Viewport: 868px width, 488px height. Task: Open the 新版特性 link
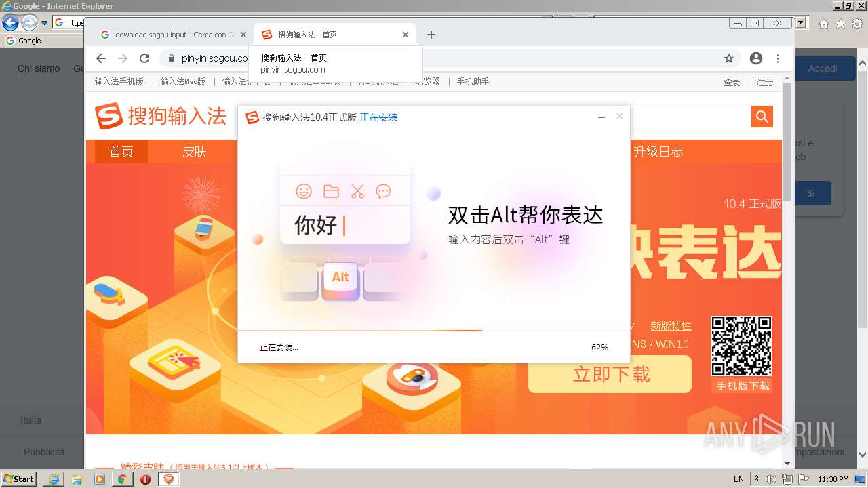click(671, 326)
